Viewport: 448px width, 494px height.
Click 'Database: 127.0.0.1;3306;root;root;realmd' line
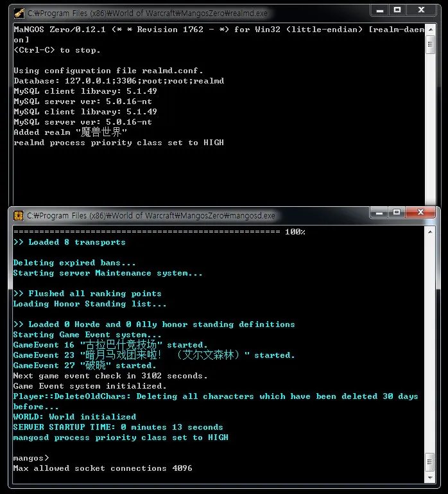coord(119,81)
